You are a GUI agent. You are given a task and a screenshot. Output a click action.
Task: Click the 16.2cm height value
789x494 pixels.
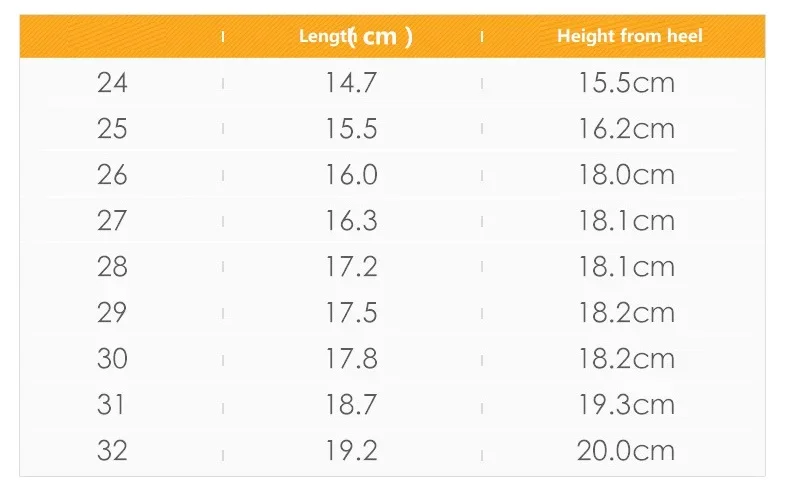[626, 129]
